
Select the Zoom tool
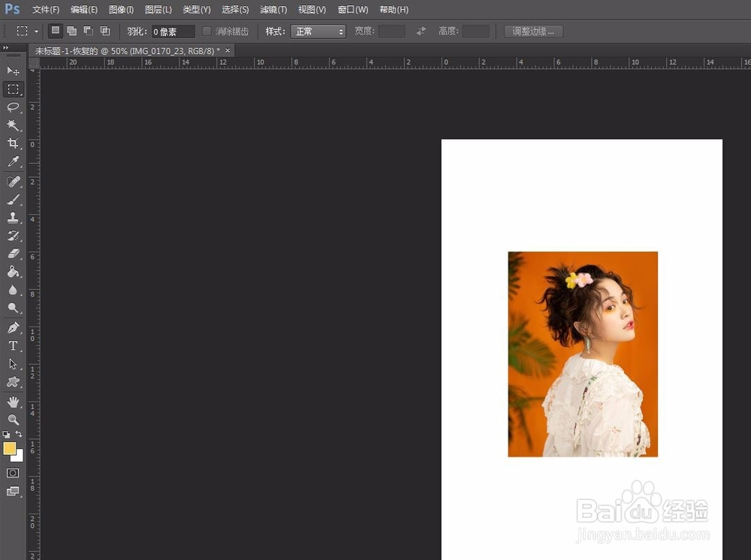13,420
